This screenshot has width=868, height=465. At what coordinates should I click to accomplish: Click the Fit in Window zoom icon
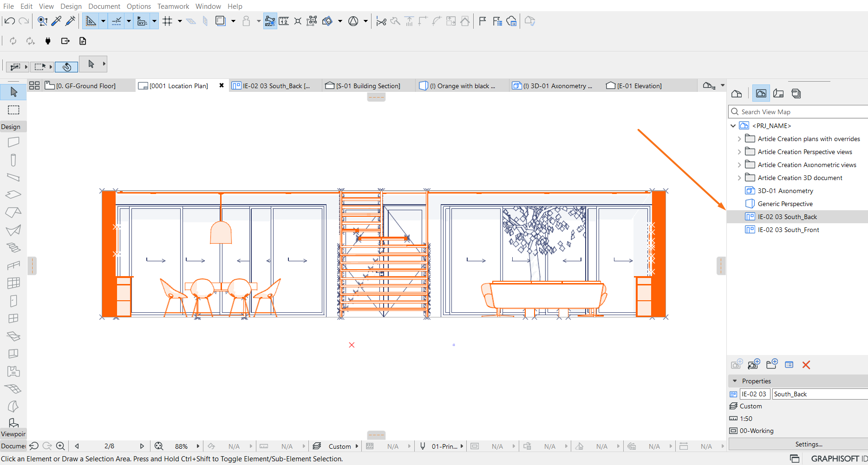point(159,446)
